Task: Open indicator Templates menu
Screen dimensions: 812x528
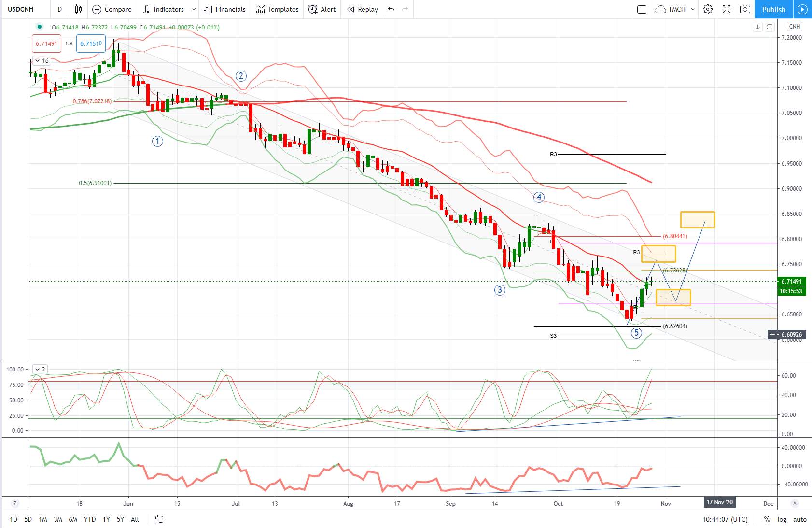Action: click(x=277, y=9)
